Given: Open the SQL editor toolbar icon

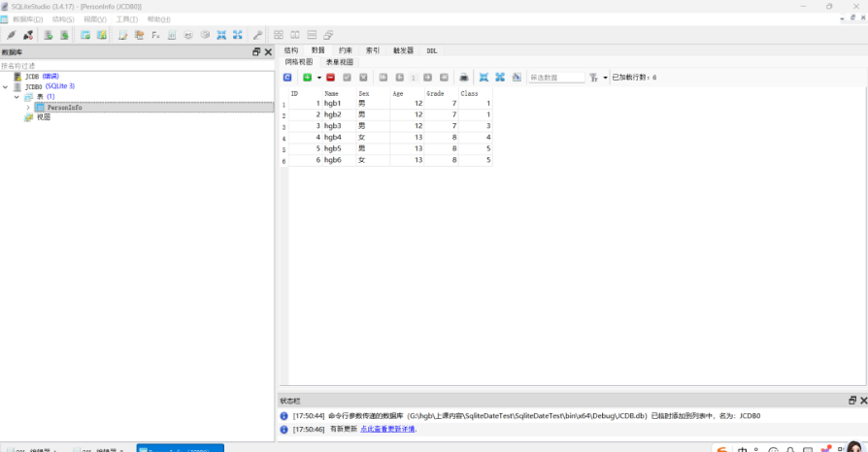Looking at the screenshot, I should (122, 35).
